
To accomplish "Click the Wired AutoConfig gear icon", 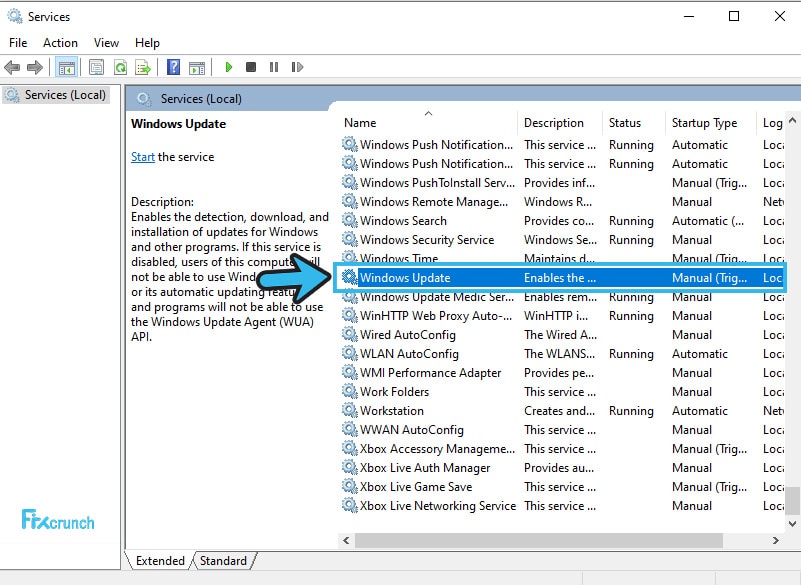I will [x=349, y=334].
